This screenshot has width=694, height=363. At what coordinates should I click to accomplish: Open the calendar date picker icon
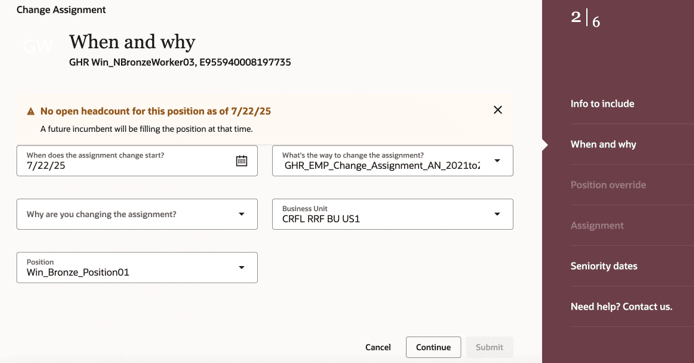[x=241, y=161]
